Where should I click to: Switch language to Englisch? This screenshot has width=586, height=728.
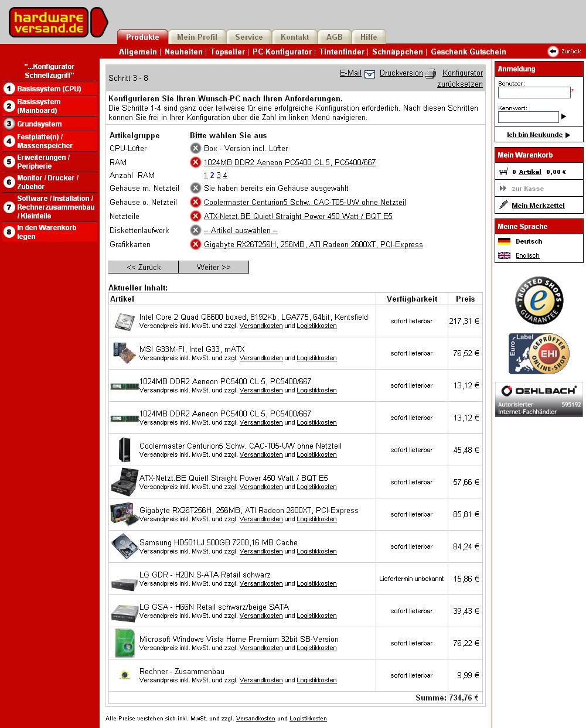(527, 255)
